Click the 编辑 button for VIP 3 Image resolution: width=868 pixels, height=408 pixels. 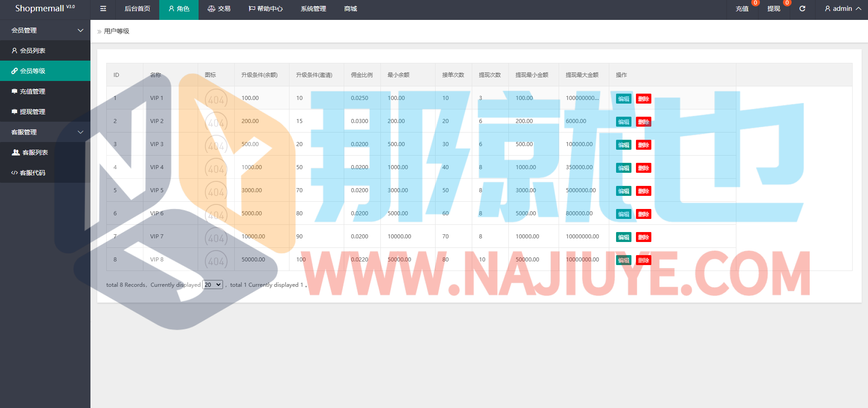(623, 145)
